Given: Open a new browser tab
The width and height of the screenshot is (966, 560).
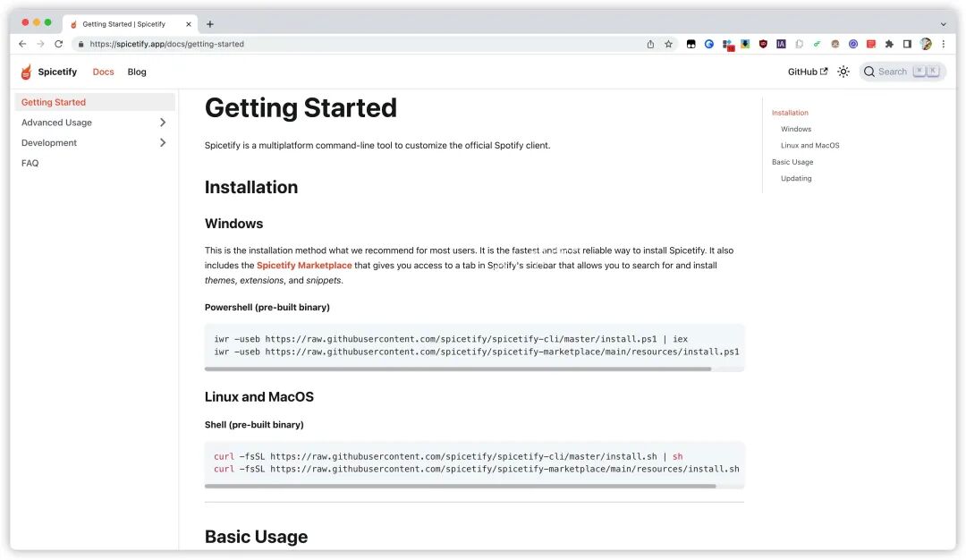Looking at the screenshot, I should click(x=210, y=24).
